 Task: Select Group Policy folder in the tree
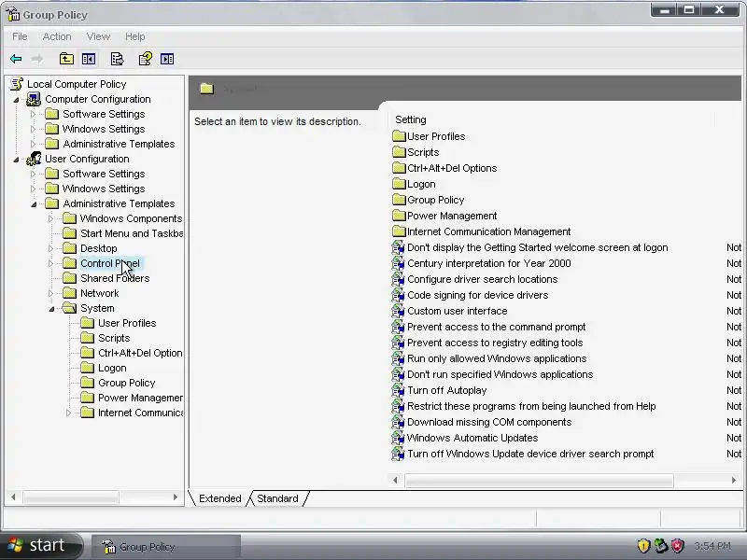point(126,383)
